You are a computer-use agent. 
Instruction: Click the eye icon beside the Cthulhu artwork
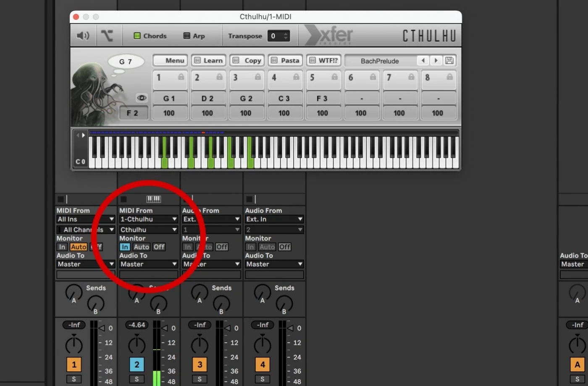click(x=142, y=98)
